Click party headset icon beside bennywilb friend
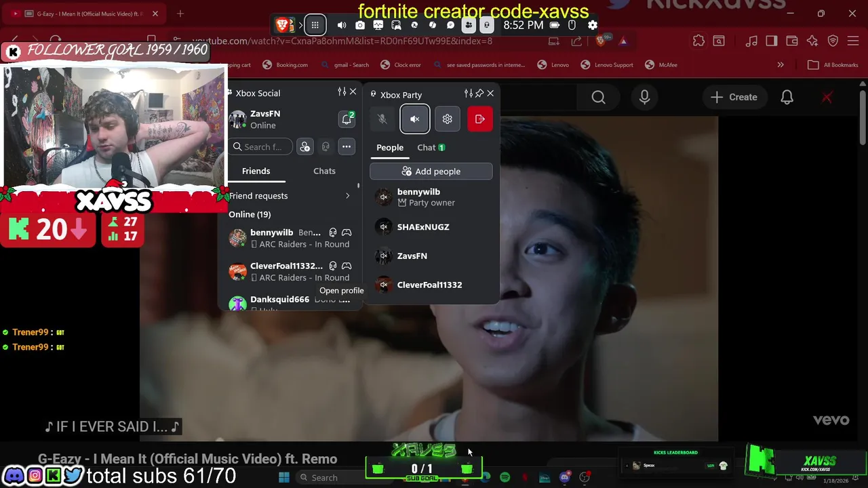Image resolution: width=868 pixels, height=488 pixels. (x=333, y=232)
